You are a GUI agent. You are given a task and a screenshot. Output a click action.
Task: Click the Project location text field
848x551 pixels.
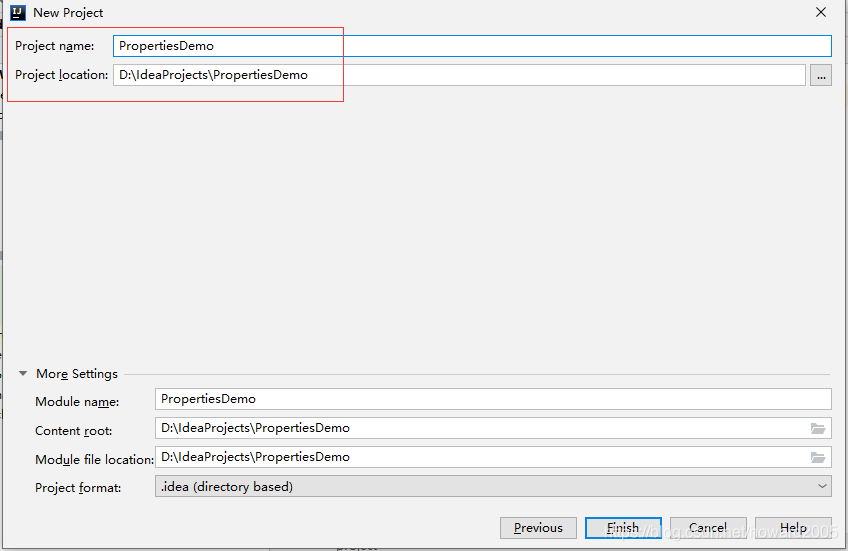pos(459,75)
